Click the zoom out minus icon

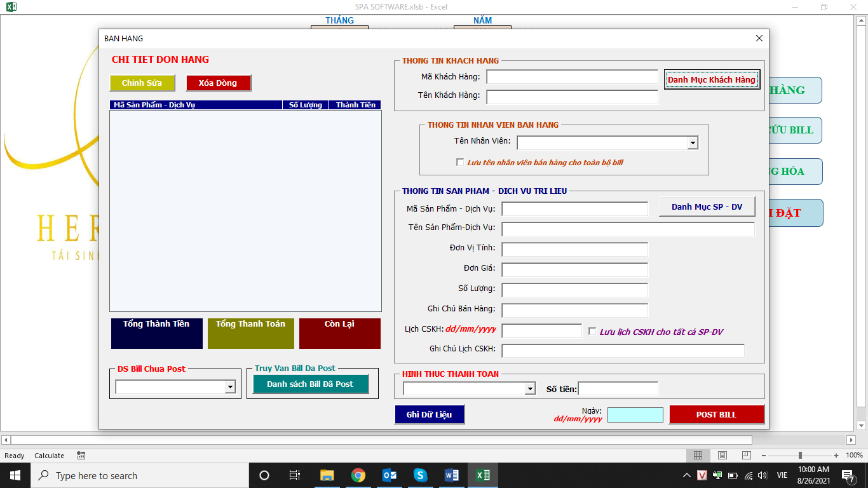[764, 455]
